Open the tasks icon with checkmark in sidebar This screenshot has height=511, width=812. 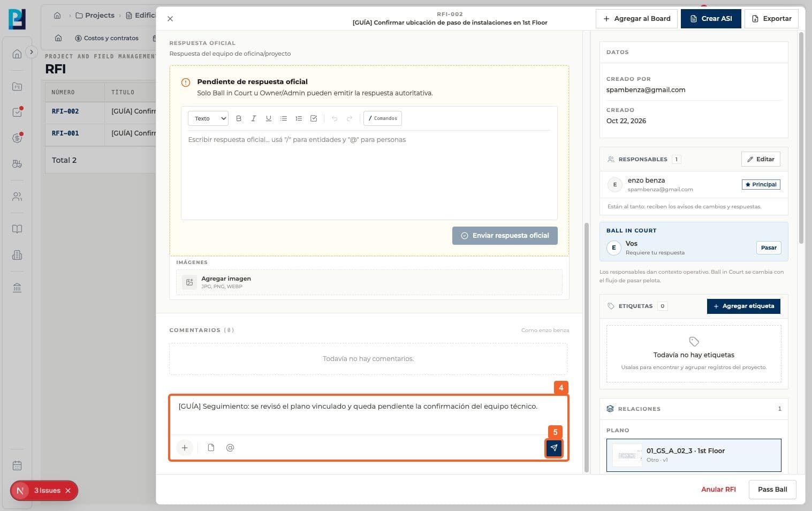17,112
